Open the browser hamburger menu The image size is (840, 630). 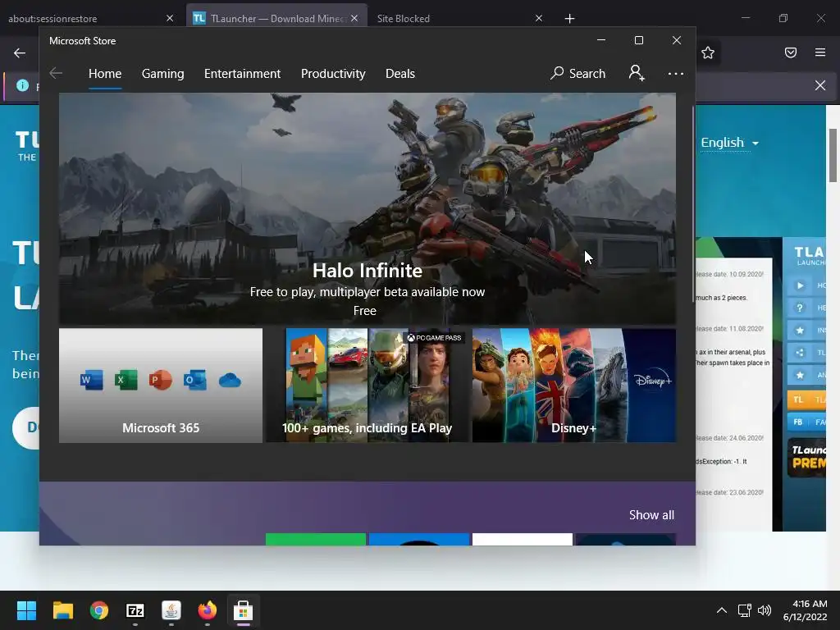click(x=820, y=52)
